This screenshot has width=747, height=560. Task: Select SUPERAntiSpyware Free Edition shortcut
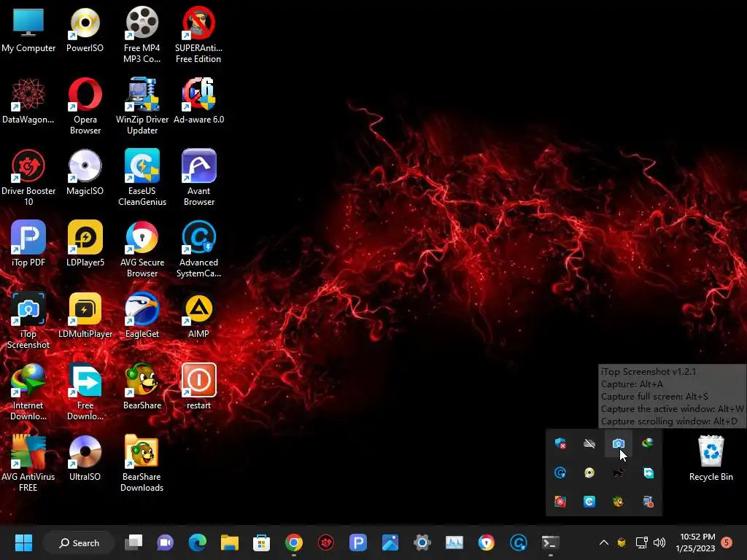click(198, 36)
